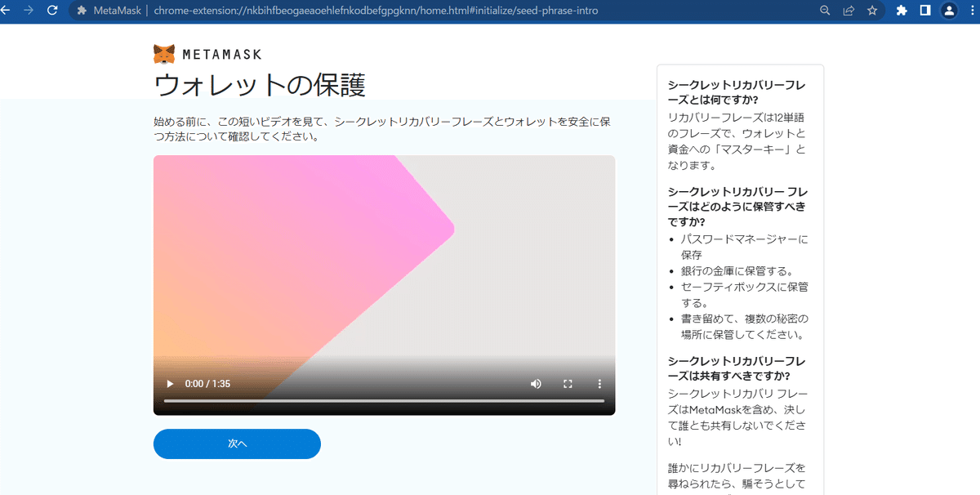The image size is (980, 495).
Task: Click the 次へ button
Action: pos(237,444)
